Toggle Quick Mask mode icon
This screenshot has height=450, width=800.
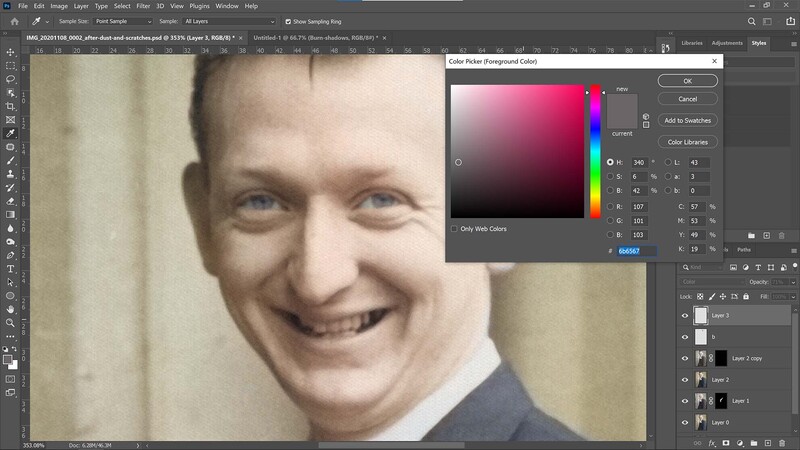[10, 379]
